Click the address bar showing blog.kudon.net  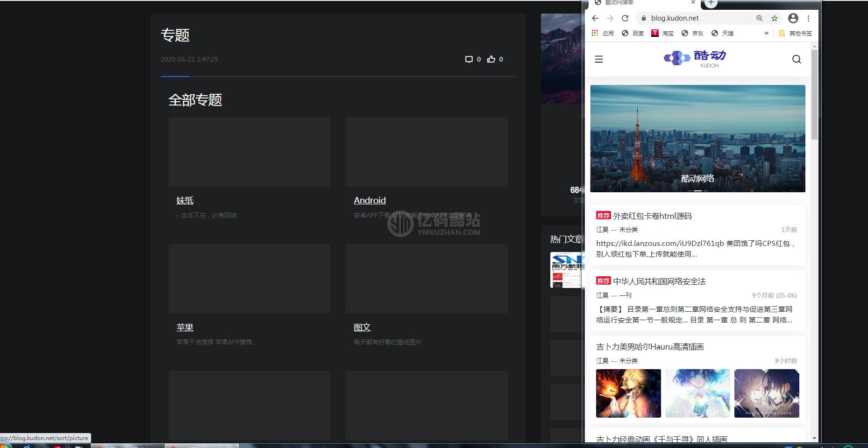pos(696,18)
